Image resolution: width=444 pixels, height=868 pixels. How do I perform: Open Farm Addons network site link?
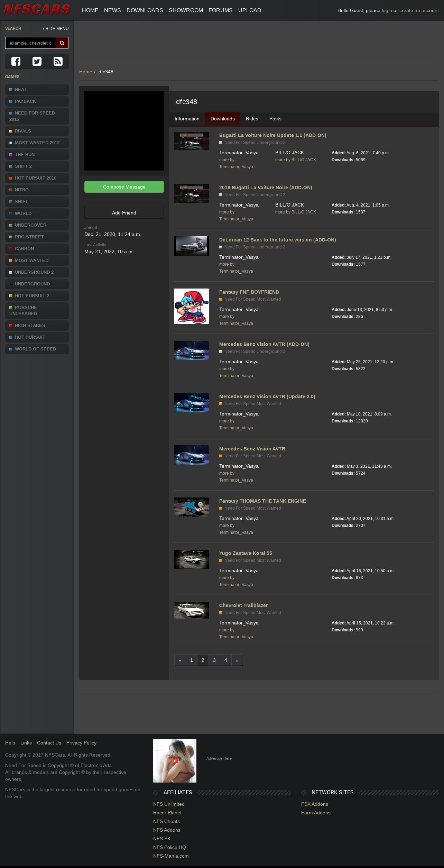coord(316,813)
